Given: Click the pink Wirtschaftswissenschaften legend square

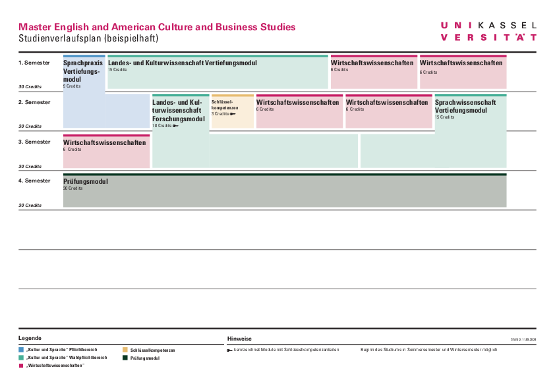Looking at the screenshot, I should [x=21, y=365].
